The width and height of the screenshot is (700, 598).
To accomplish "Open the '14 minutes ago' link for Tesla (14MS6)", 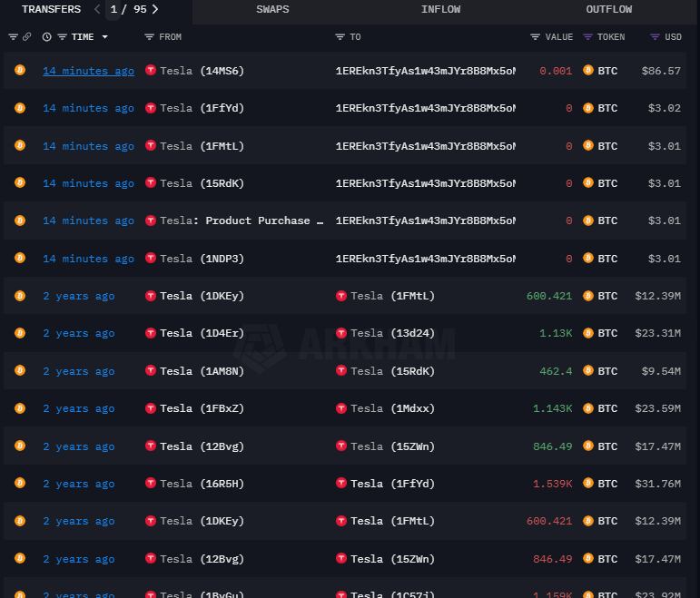I will pos(88,71).
